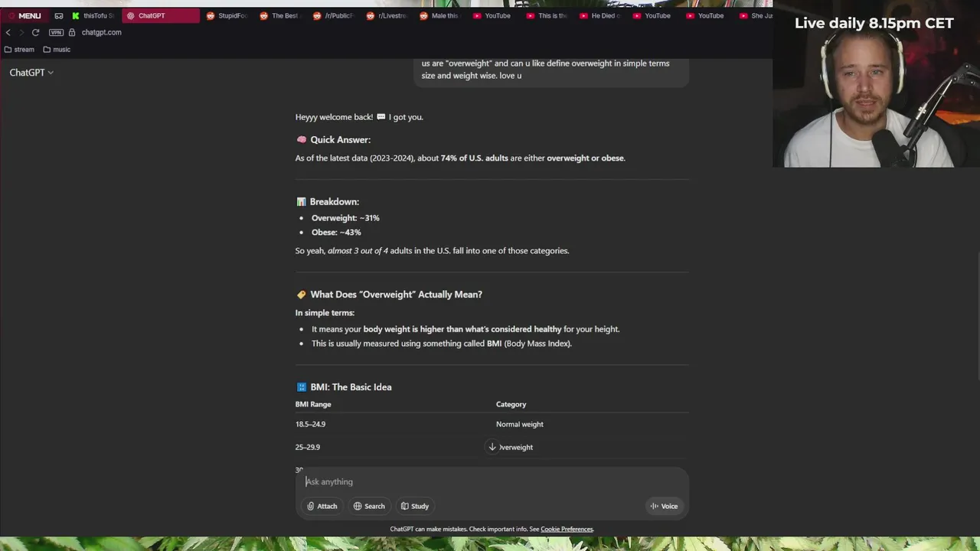Image resolution: width=980 pixels, height=551 pixels.
Task: Enable the Search tool button
Action: coord(369,506)
